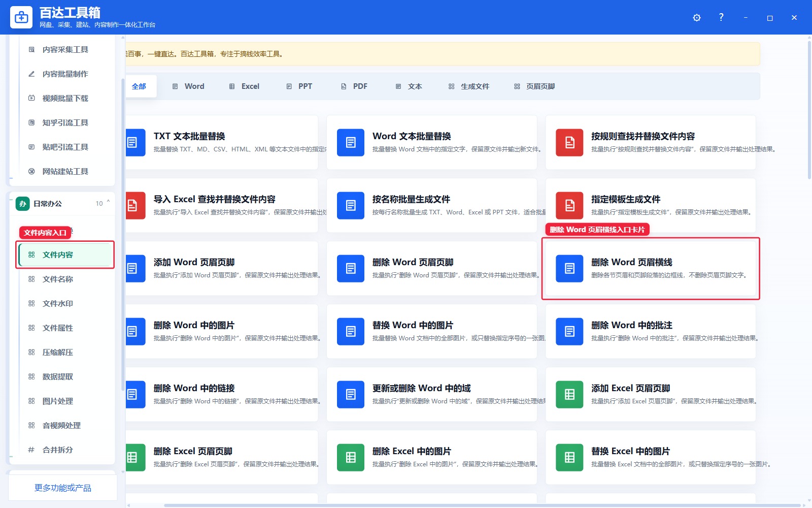Switch to the 生成文件 tab
The width and height of the screenshot is (812, 508).
click(469, 86)
